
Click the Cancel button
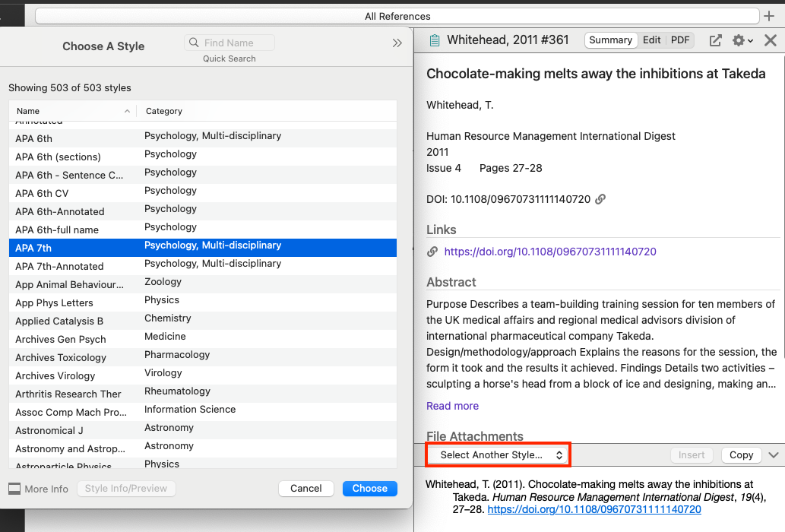[306, 489]
